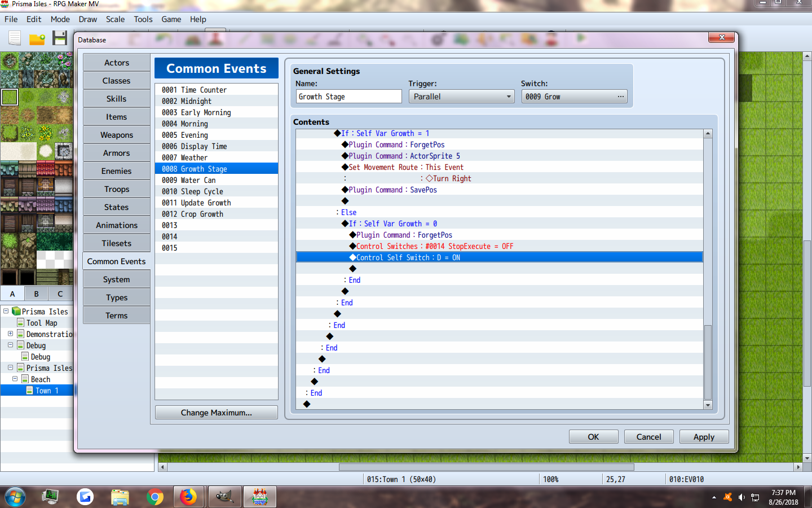Open Firefox from the taskbar
The height and width of the screenshot is (508, 812).
pos(188,497)
